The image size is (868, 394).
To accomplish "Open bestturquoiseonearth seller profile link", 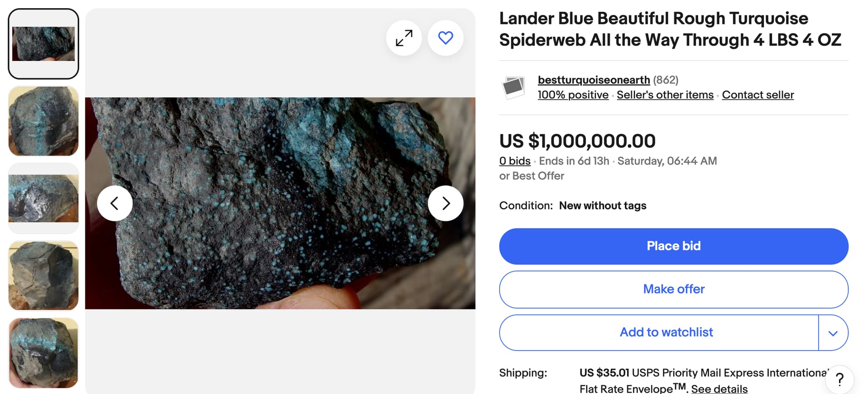I will 594,80.
